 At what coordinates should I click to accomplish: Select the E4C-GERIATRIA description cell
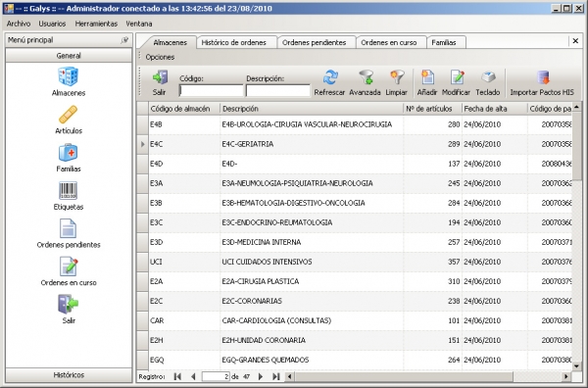pos(312,144)
